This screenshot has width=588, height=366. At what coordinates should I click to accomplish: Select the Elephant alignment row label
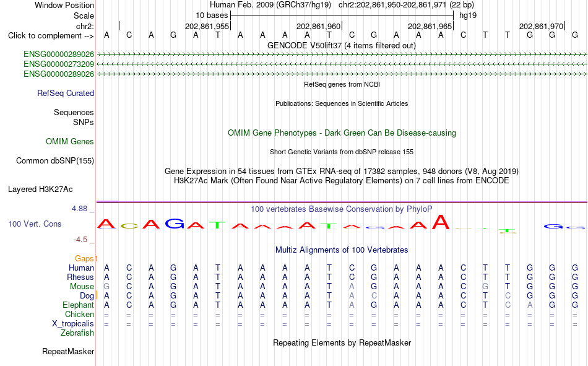tap(79, 305)
